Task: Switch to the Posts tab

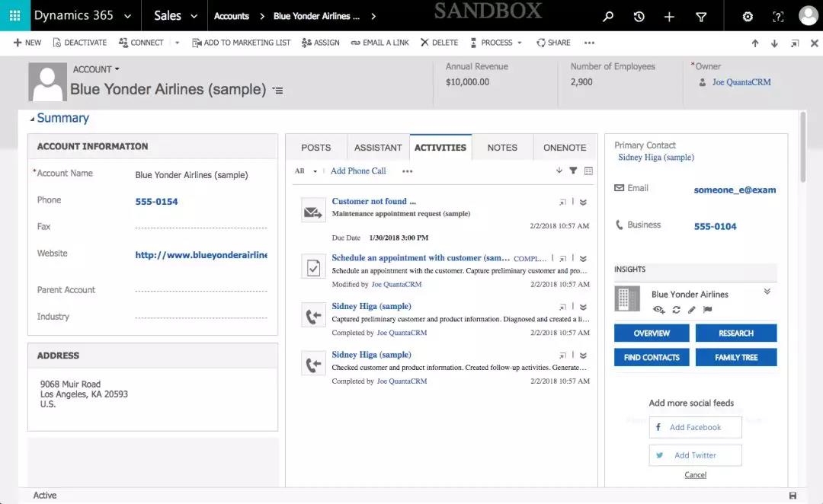Action: [x=315, y=148]
